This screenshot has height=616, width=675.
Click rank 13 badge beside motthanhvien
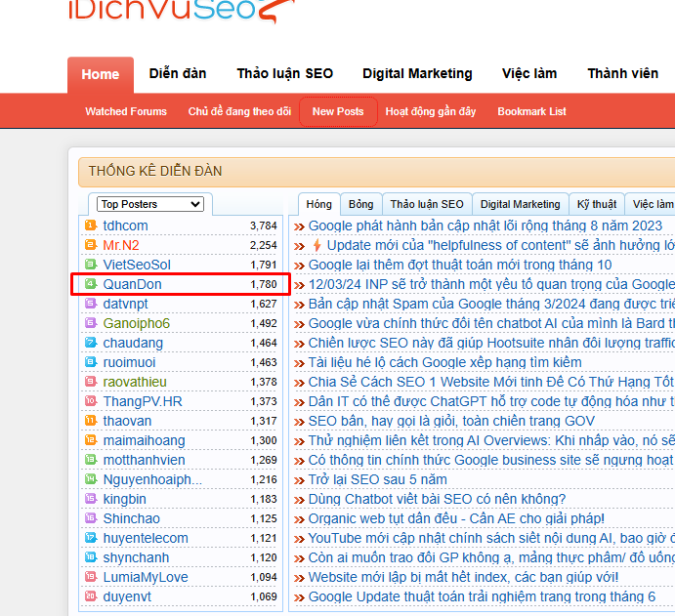coord(91,460)
